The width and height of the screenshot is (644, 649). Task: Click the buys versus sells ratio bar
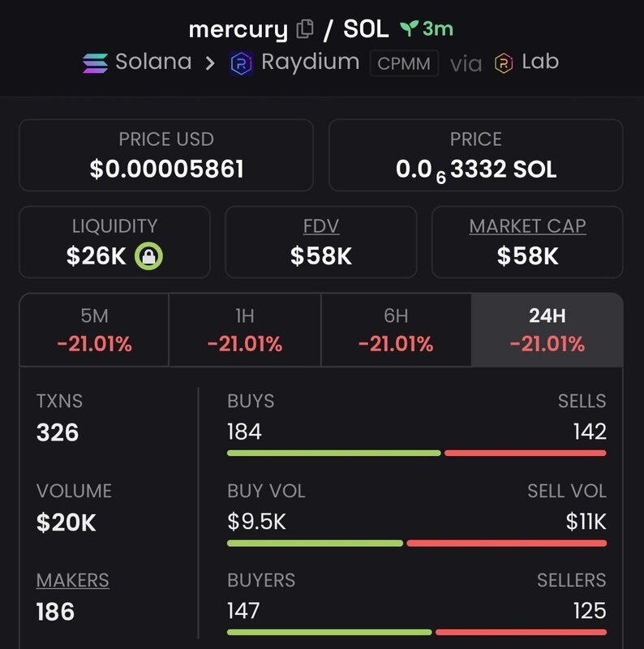[416, 453]
